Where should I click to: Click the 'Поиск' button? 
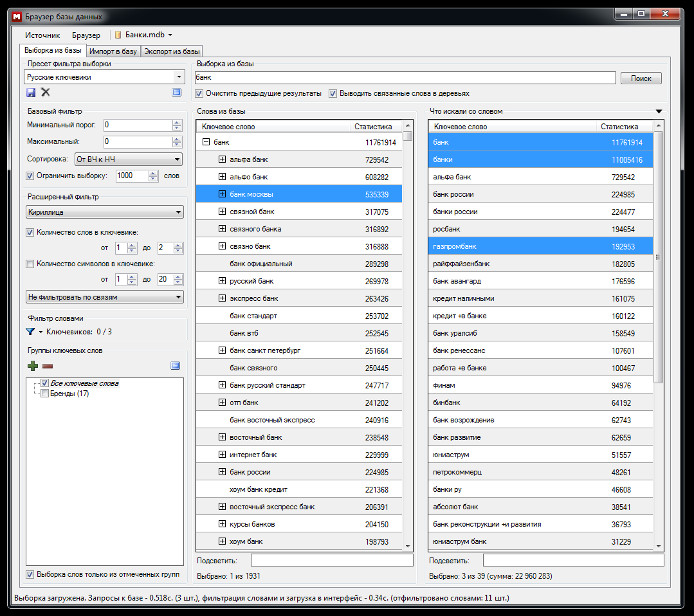point(641,78)
